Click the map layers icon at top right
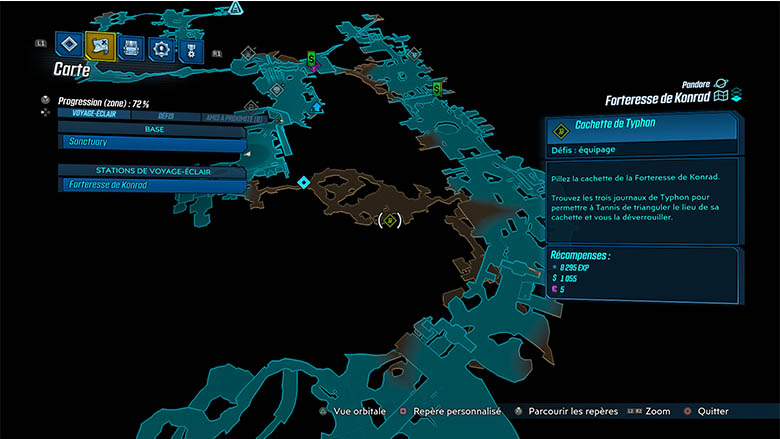This screenshot has width=780, height=439. [x=736, y=96]
